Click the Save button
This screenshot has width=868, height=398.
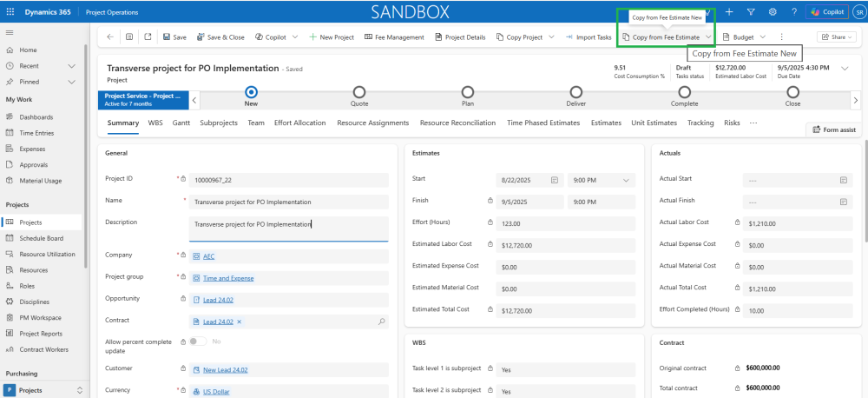[x=174, y=37]
